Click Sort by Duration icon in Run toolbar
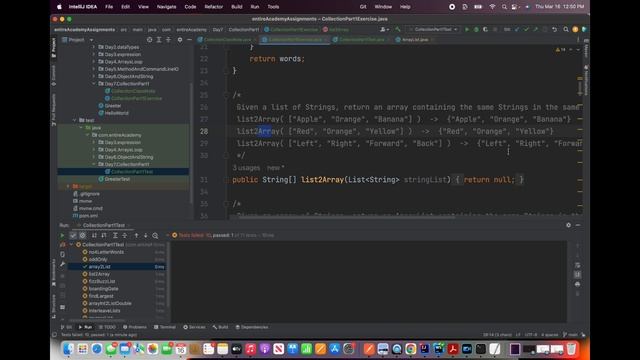The height and width of the screenshot is (360, 640). pyautogui.click(x=104, y=236)
